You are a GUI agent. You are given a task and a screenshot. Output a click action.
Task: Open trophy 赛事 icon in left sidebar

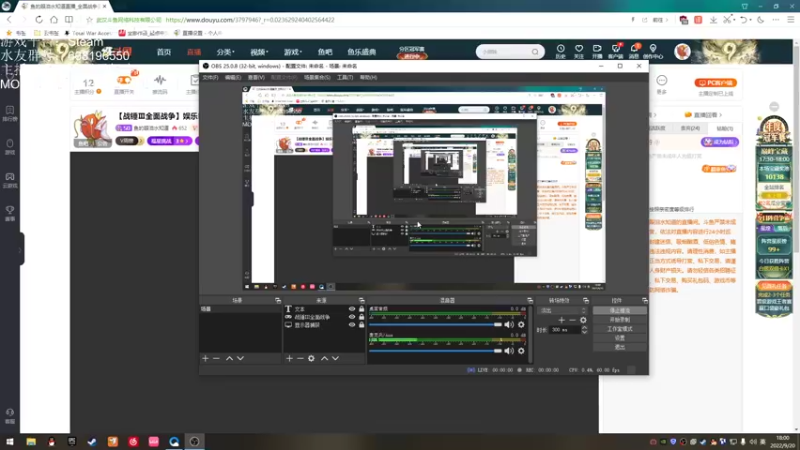(10, 213)
